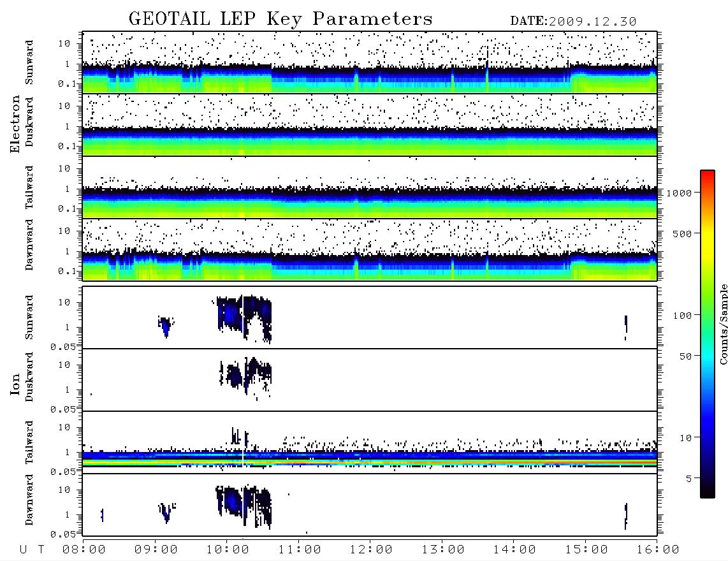This screenshot has height=561, width=728.
Task: Select the Ion Tailward panel label
Action: click(29, 442)
